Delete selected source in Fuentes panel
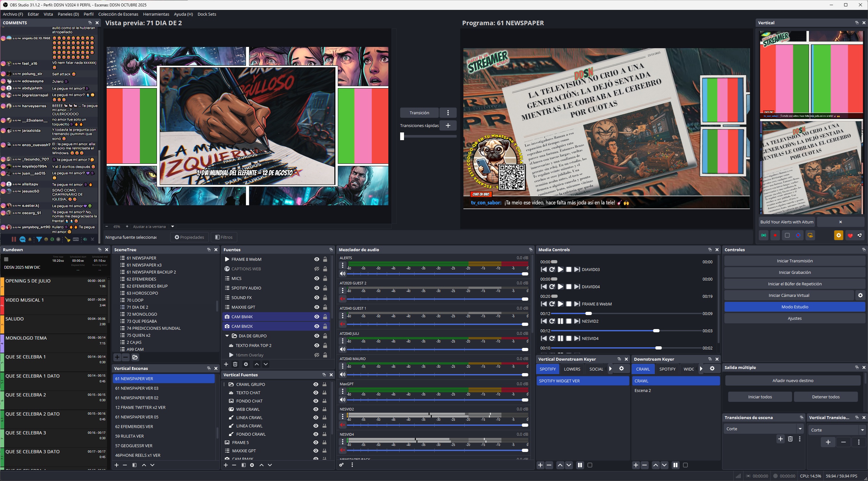The image size is (868, 481). [235, 364]
